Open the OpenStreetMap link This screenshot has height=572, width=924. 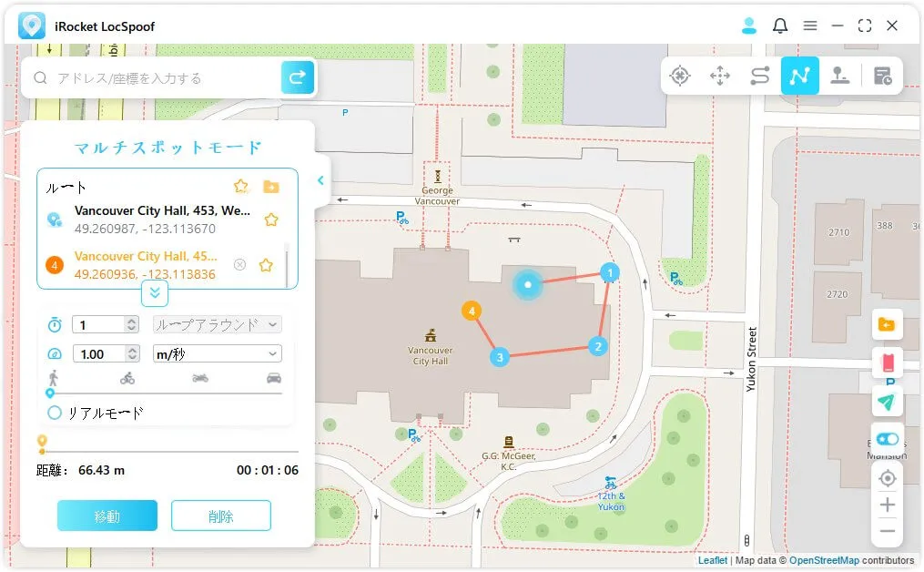tap(824, 560)
